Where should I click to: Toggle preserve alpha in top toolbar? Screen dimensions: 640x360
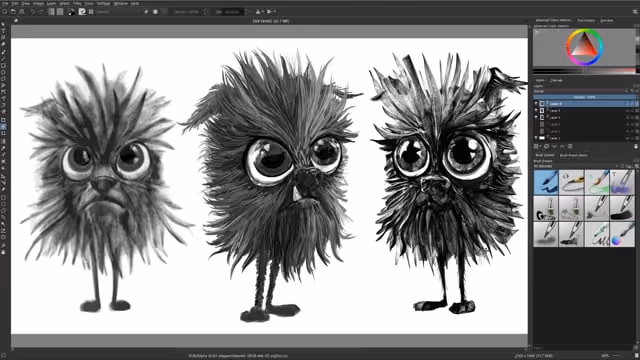point(155,12)
